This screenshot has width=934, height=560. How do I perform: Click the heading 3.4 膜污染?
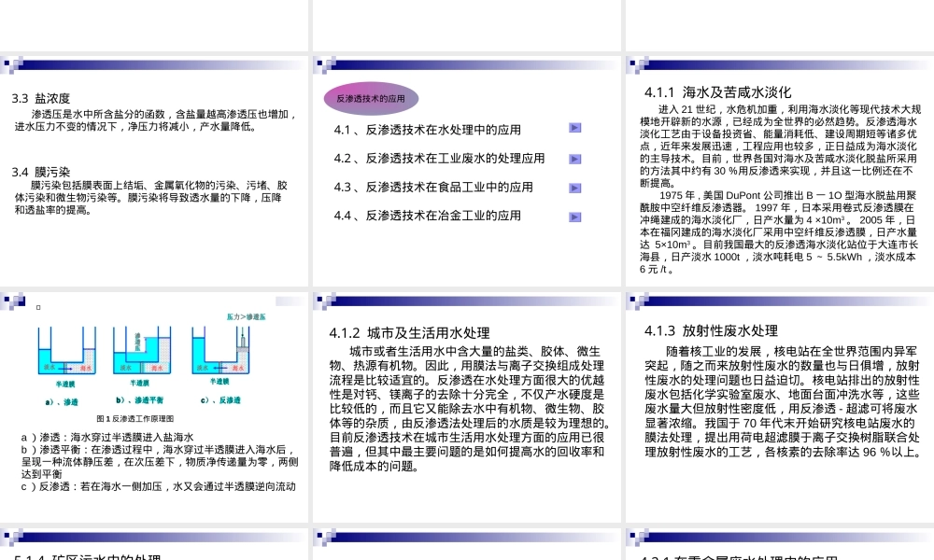coord(40,172)
